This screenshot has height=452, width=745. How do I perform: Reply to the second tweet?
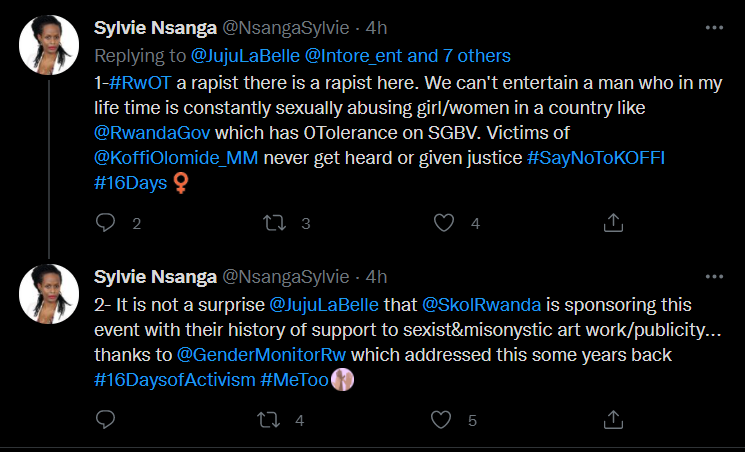[106, 421]
